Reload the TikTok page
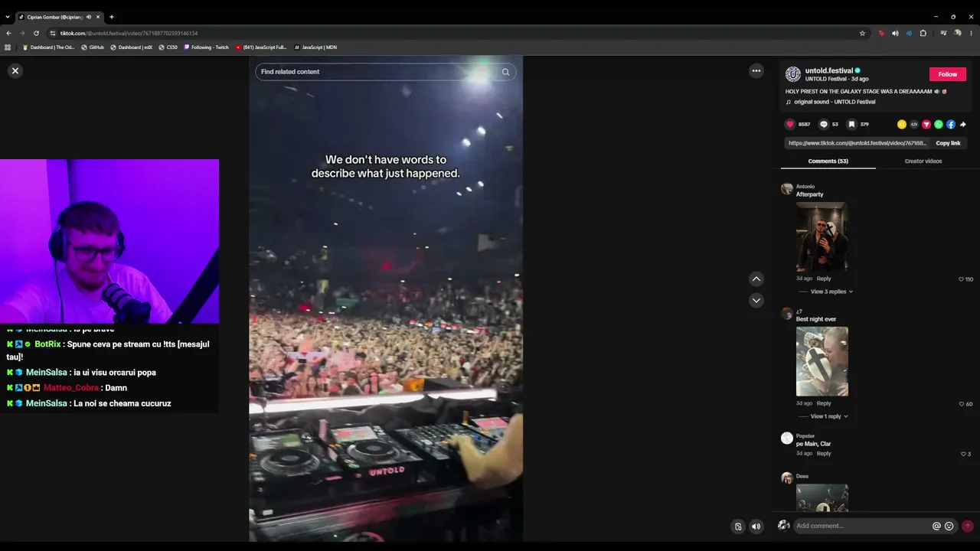Screen dimensions: 980x551 pyautogui.click(x=36, y=33)
